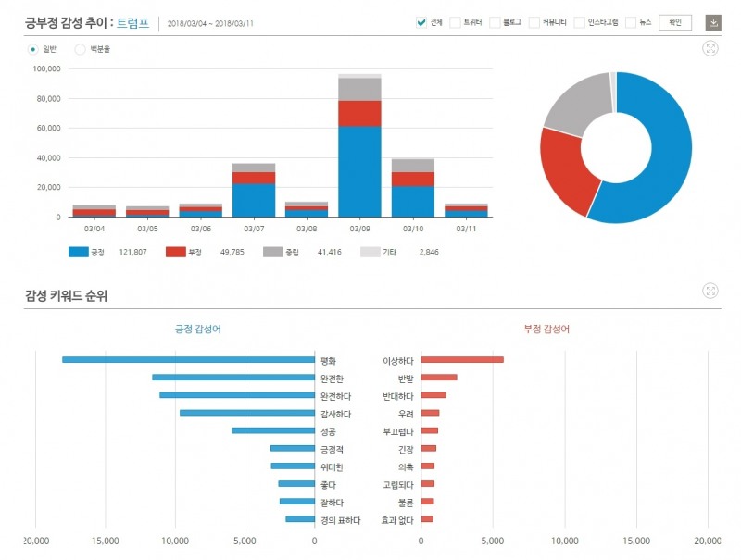Click the 트럼프 keyword link in title
The height and width of the screenshot is (560, 741).
point(132,22)
